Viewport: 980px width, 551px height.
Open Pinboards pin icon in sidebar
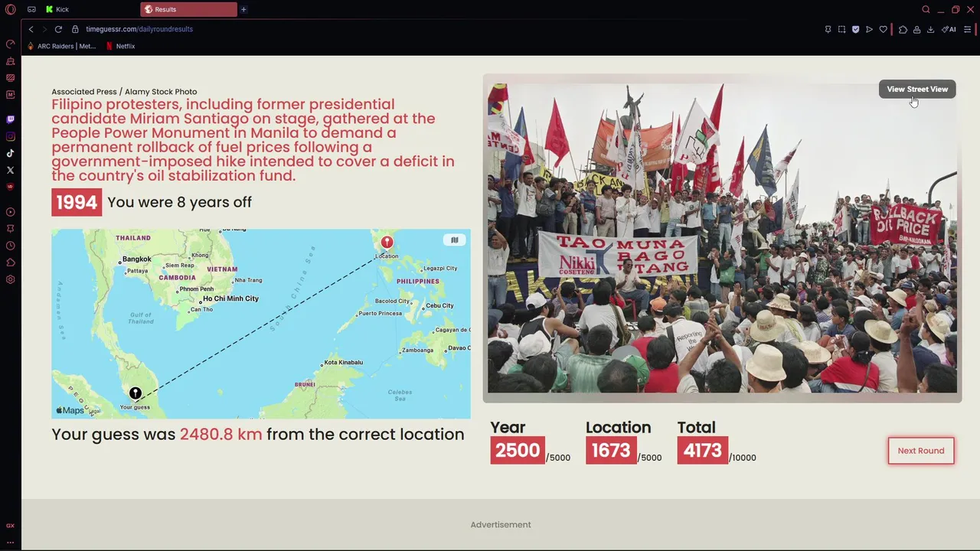(10, 229)
